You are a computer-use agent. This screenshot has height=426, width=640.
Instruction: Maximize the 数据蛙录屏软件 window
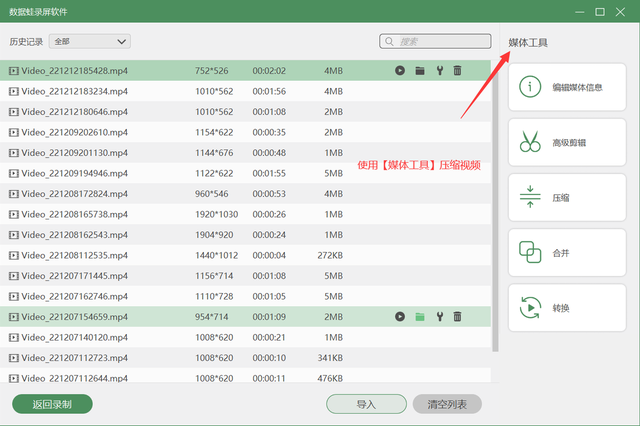click(600, 12)
